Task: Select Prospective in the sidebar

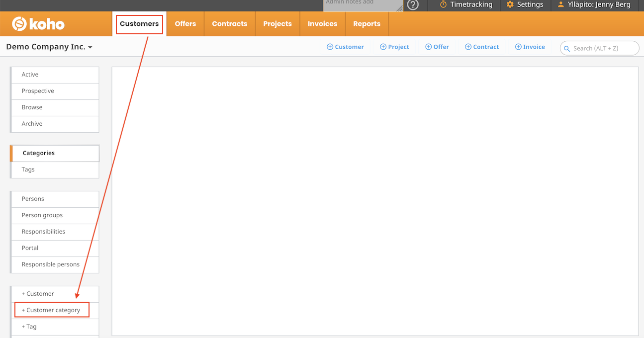Action: (x=55, y=91)
